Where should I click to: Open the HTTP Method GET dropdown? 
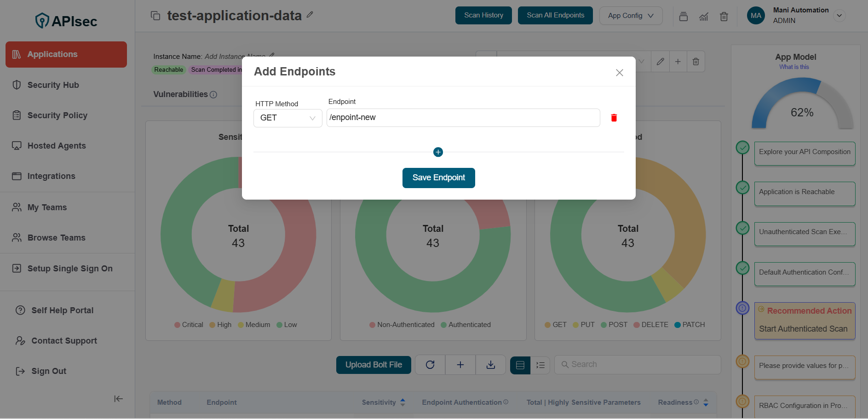pyautogui.click(x=287, y=118)
